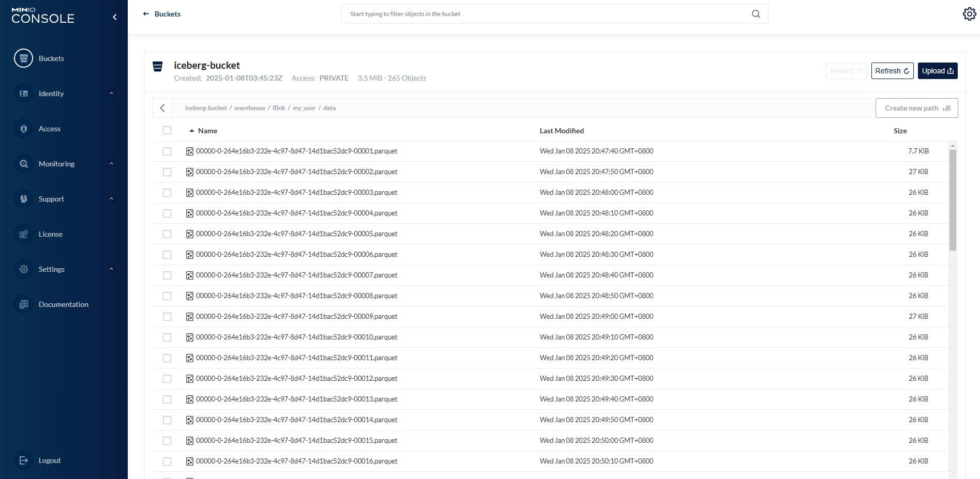This screenshot has width=980, height=479.
Task: Click the object filter search field
Action: coord(548,14)
